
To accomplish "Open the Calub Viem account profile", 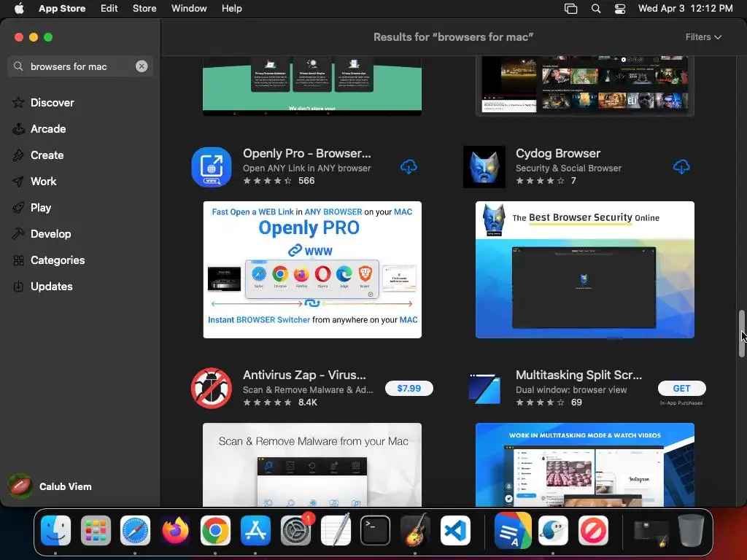I will click(x=50, y=486).
